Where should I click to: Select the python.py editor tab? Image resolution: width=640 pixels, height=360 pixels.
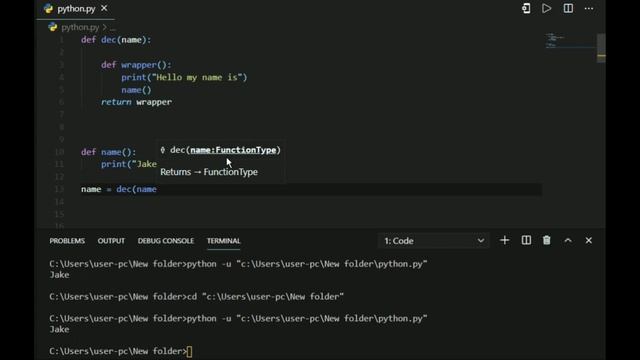pyautogui.click(x=76, y=9)
